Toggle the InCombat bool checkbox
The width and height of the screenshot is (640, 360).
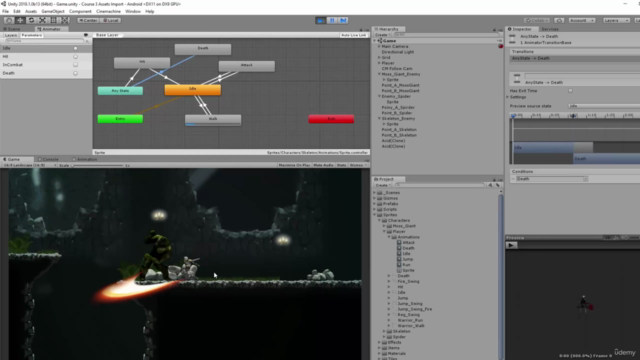(76, 64)
